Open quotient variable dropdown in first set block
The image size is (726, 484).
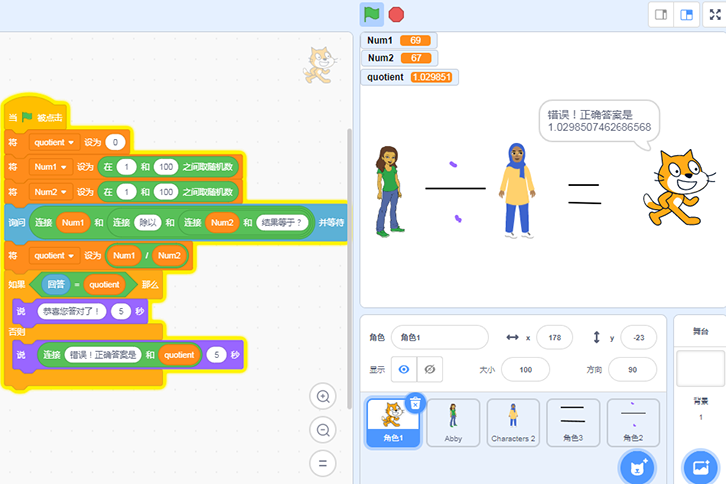56,142
